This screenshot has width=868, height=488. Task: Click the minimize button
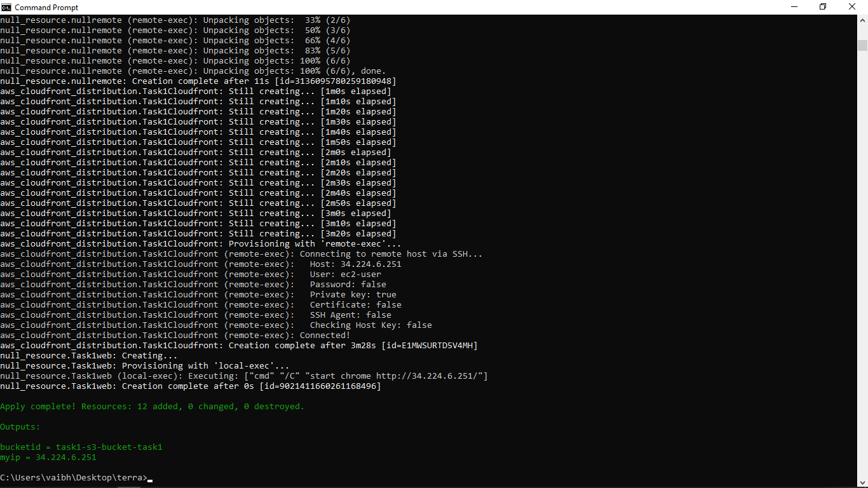coord(795,7)
